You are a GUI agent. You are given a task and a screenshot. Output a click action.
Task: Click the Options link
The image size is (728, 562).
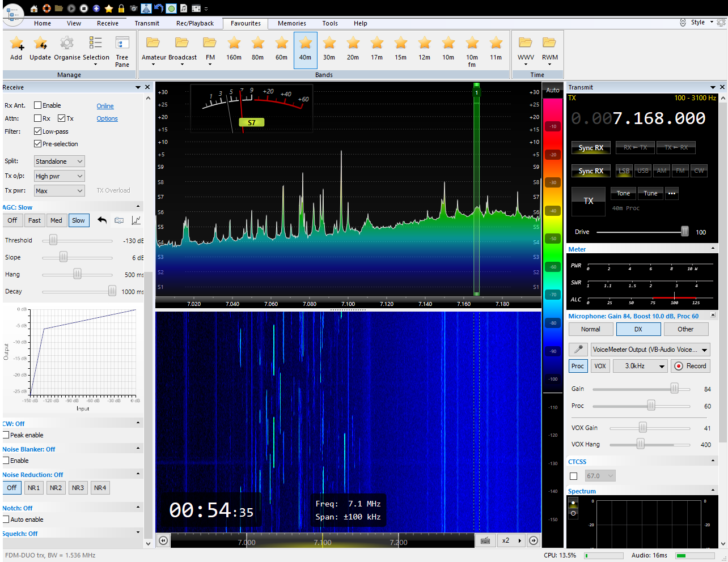point(107,118)
